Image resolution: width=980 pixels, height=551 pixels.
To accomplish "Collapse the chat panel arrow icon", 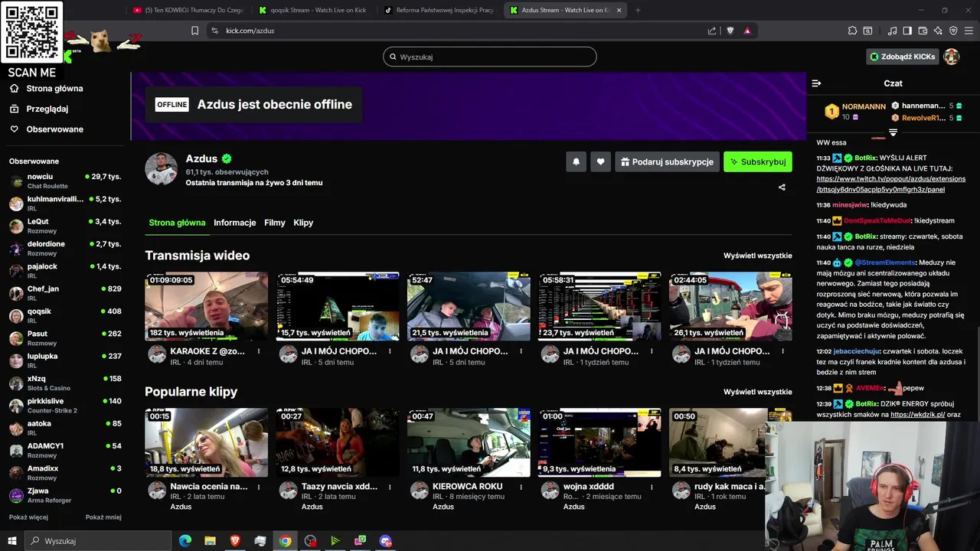I will (816, 83).
